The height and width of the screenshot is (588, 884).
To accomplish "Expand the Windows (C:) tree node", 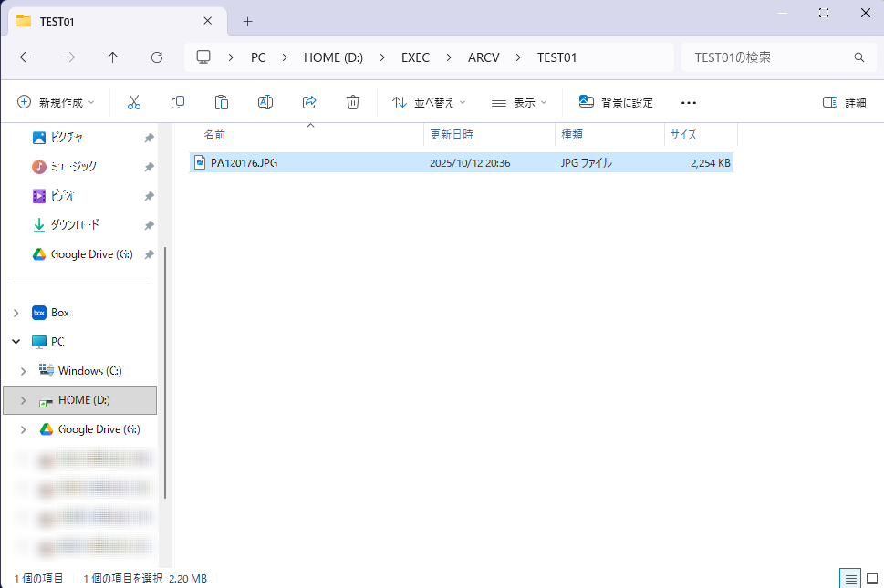I will tap(23, 371).
